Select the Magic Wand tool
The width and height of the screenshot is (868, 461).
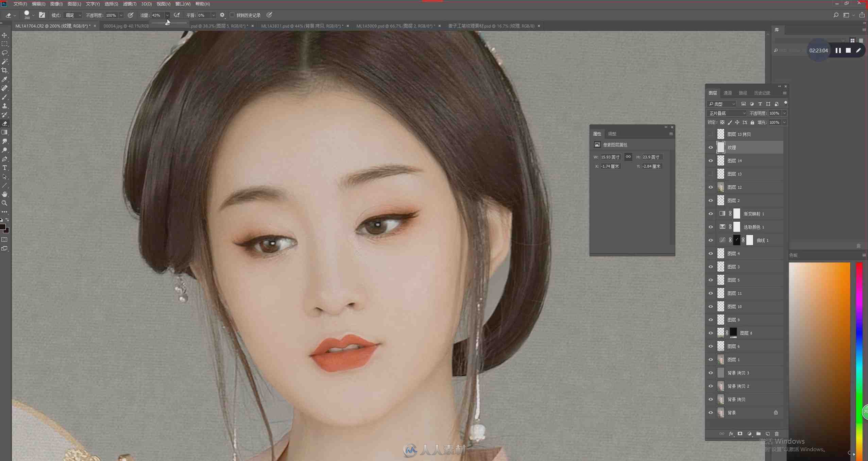[4, 62]
